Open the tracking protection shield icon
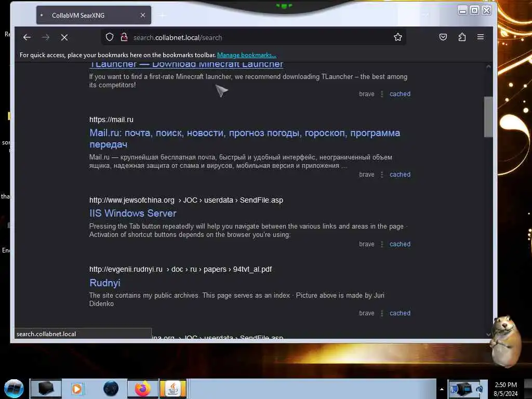 (x=110, y=37)
